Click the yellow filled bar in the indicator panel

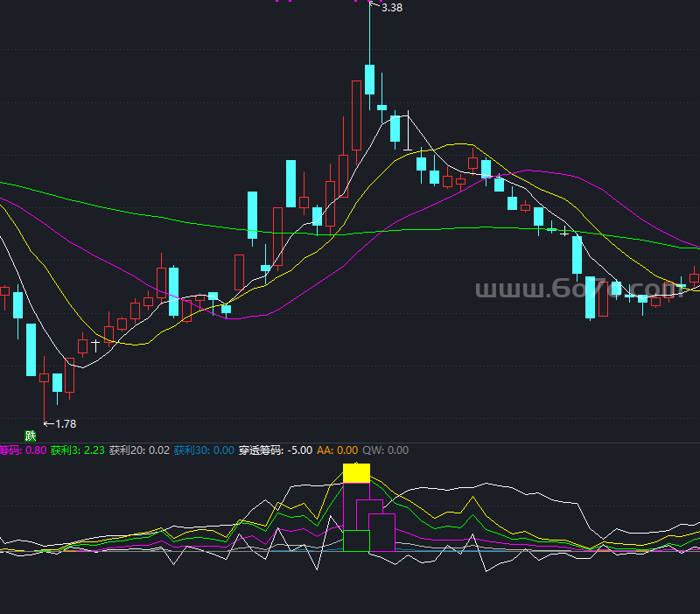click(356, 473)
